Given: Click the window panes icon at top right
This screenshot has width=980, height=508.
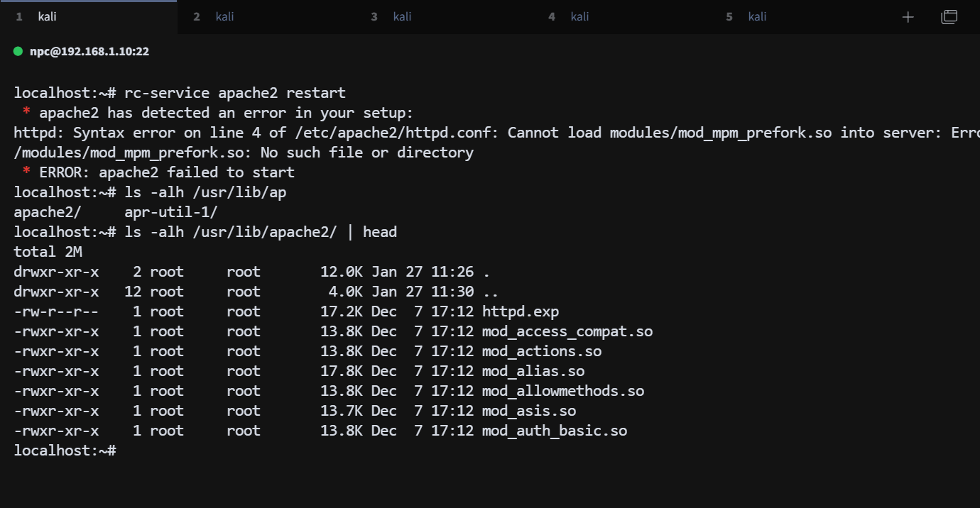Looking at the screenshot, I should pos(949,17).
